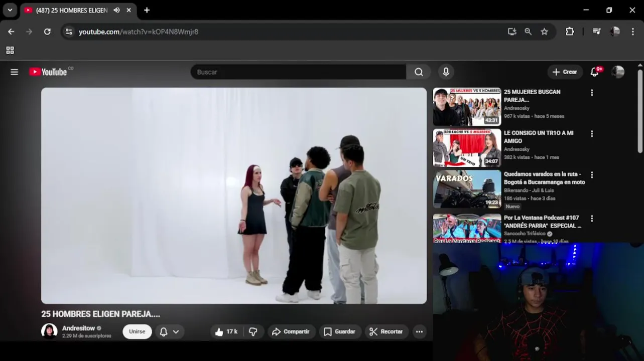Open options for Por La Ventana Podcast video
The height and width of the screenshot is (361, 644).
pyautogui.click(x=592, y=219)
